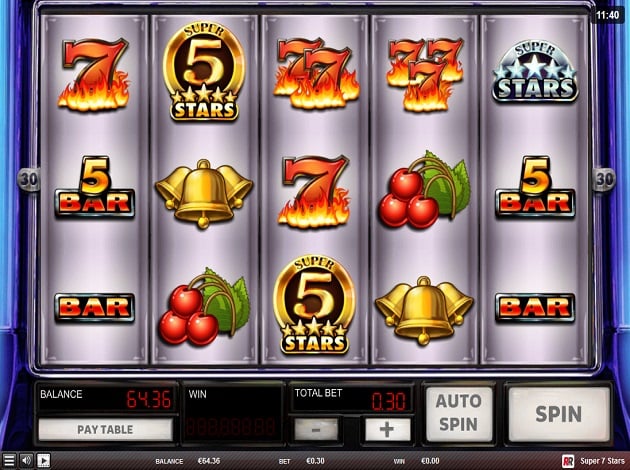Image resolution: width=630 pixels, height=470 pixels.
Task: Start AUTO SPIN
Action: (x=459, y=414)
